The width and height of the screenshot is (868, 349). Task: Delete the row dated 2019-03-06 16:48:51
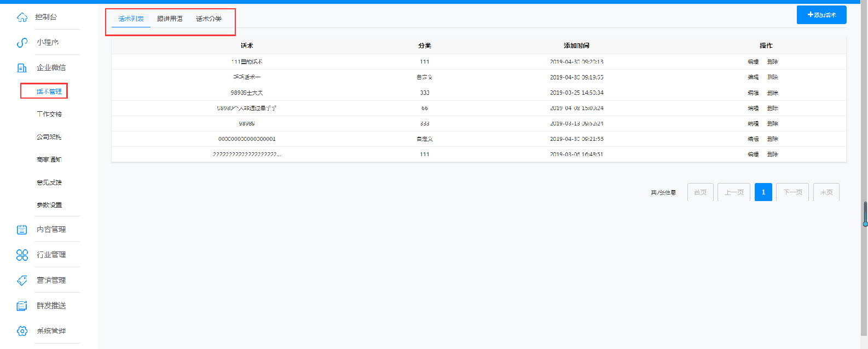tap(772, 155)
